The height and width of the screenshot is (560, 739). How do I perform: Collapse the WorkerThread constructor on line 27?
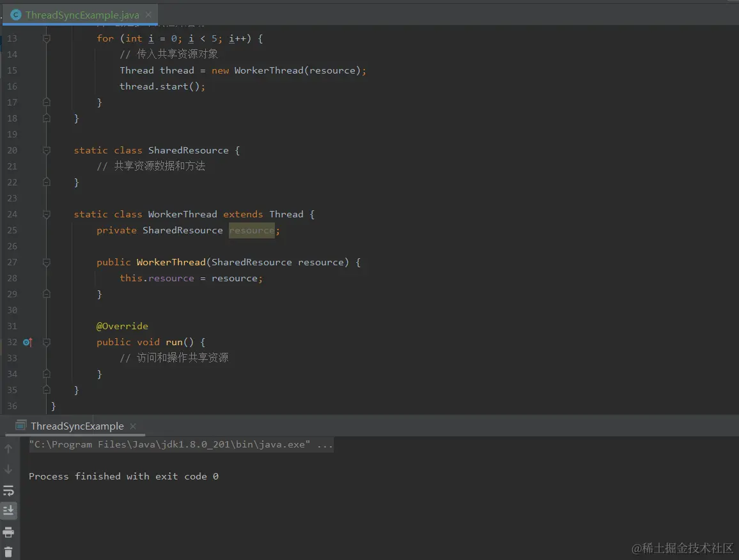pos(47,263)
